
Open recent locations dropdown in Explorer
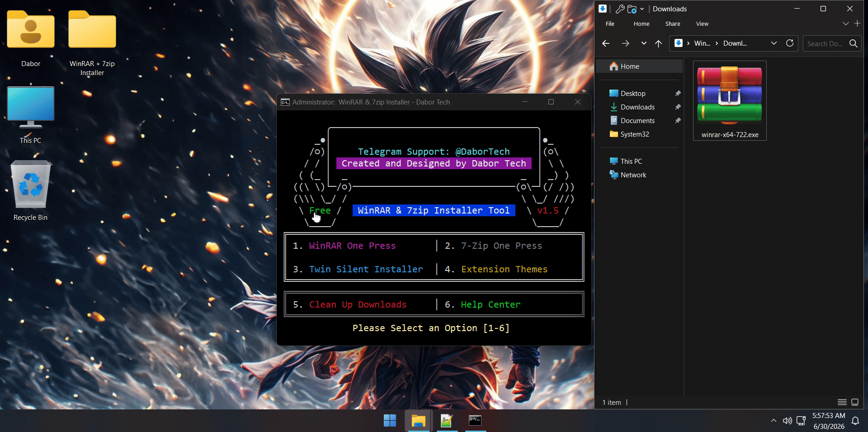pos(644,43)
